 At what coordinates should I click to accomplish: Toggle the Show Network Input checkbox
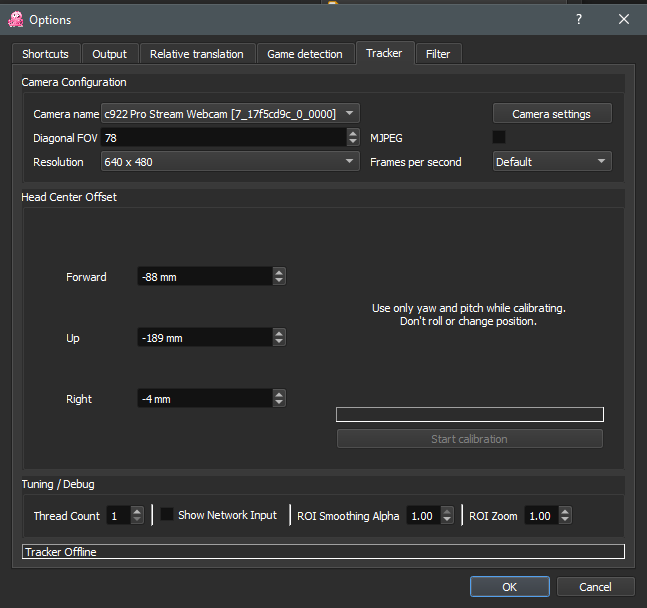[x=168, y=515]
